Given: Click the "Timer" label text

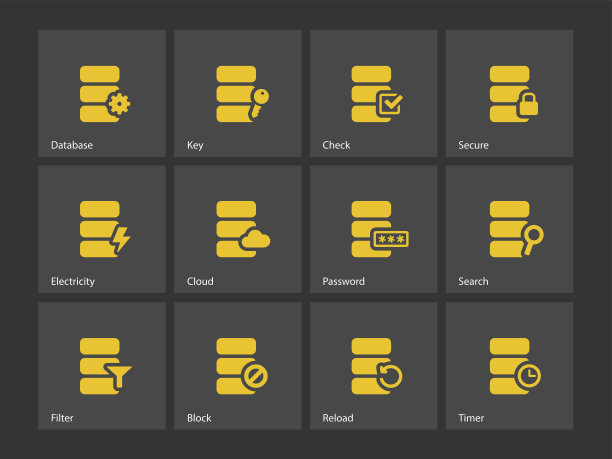Looking at the screenshot, I should (471, 418).
